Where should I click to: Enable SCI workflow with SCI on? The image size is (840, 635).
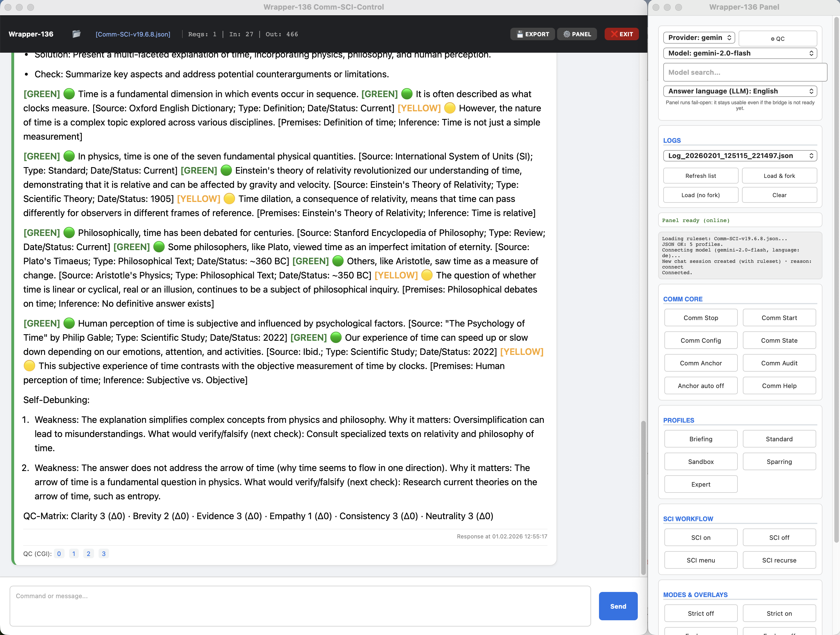pos(701,537)
